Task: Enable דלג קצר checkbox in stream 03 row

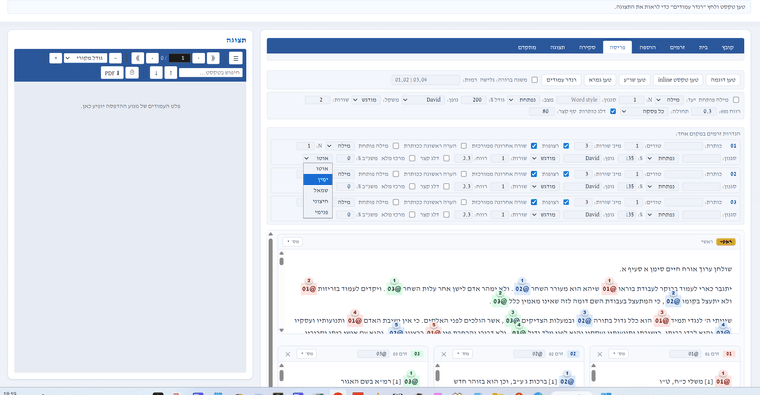Action: pos(446,215)
